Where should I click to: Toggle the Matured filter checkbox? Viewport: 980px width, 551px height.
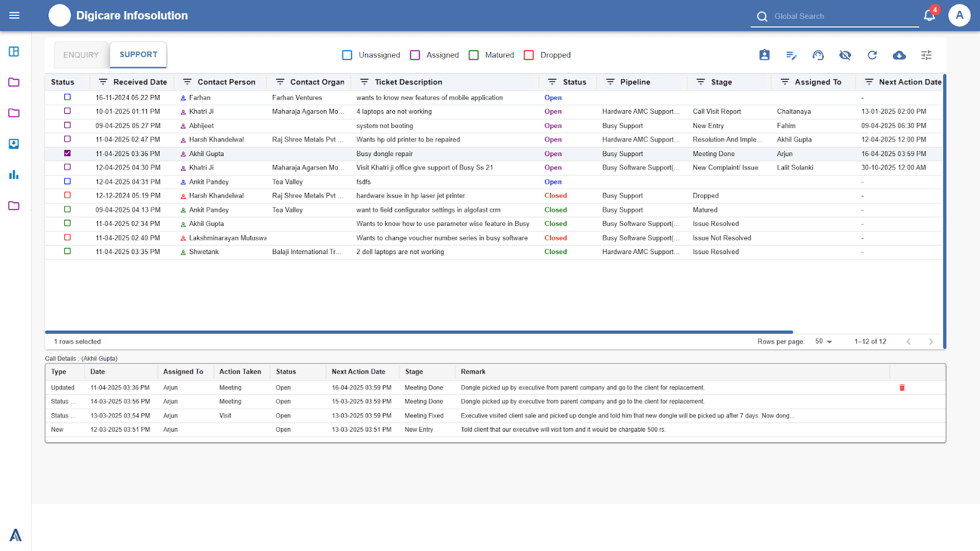click(473, 55)
